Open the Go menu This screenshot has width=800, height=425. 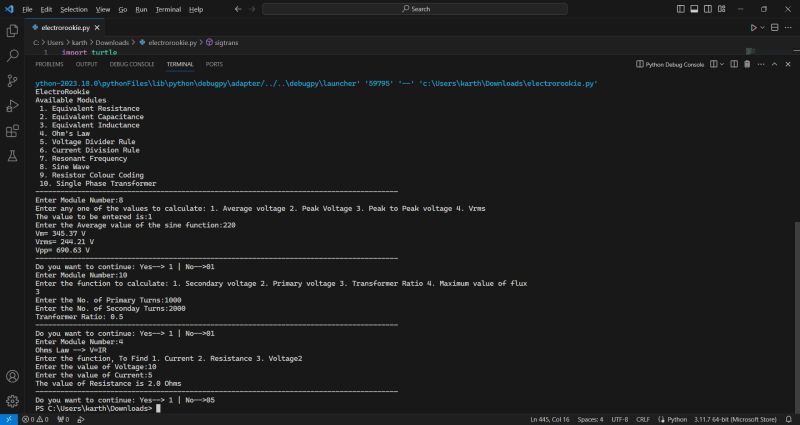tap(122, 9)
